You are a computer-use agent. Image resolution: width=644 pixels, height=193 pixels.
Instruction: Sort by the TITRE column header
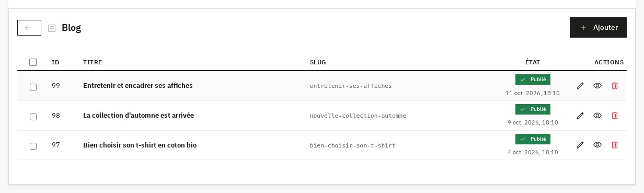(x=93, y=62)
